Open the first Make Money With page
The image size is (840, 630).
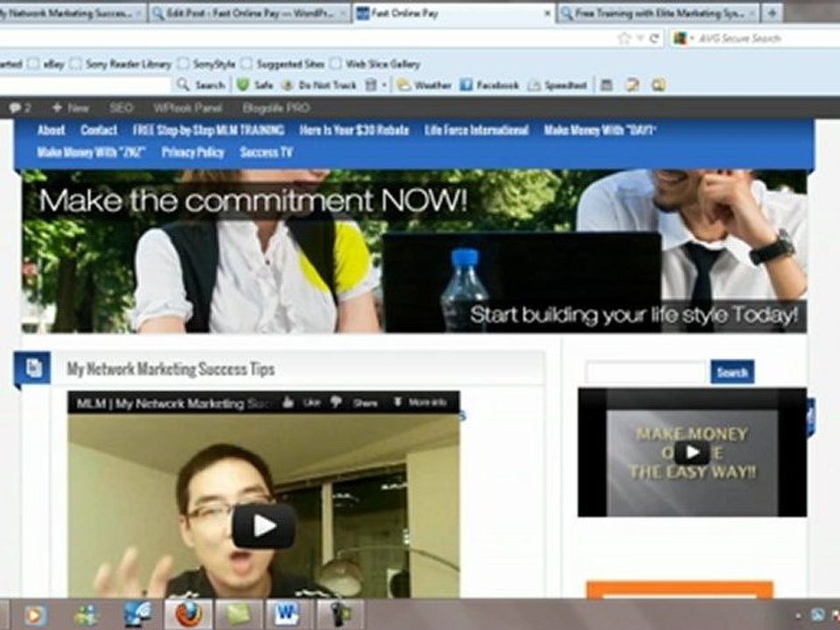click(x=600, y=130)
